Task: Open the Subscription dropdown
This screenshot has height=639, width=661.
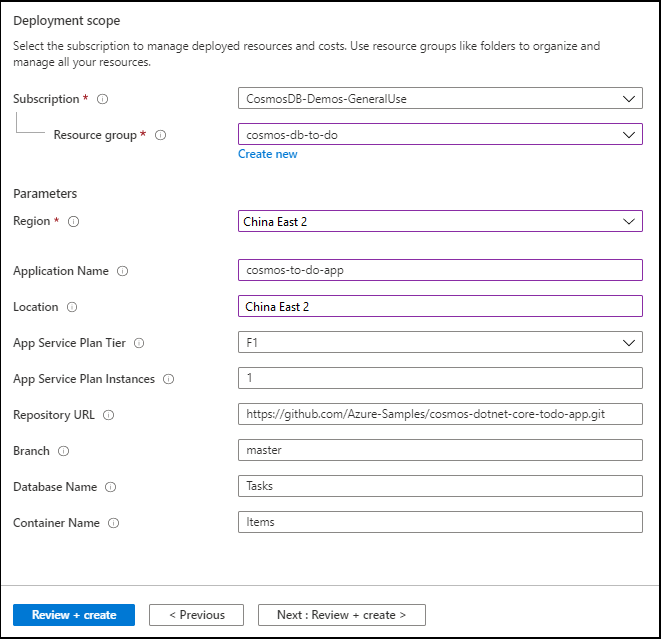Action: click(x=440, y=99)
